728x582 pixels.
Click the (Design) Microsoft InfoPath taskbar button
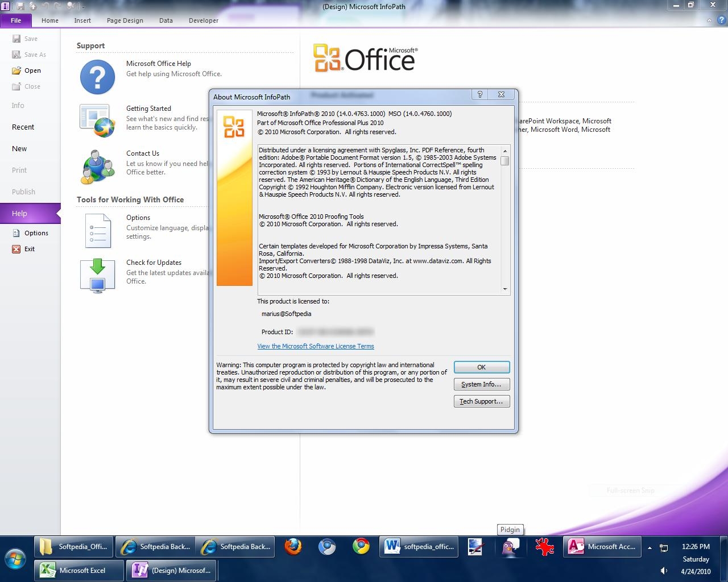pos(172,571)
